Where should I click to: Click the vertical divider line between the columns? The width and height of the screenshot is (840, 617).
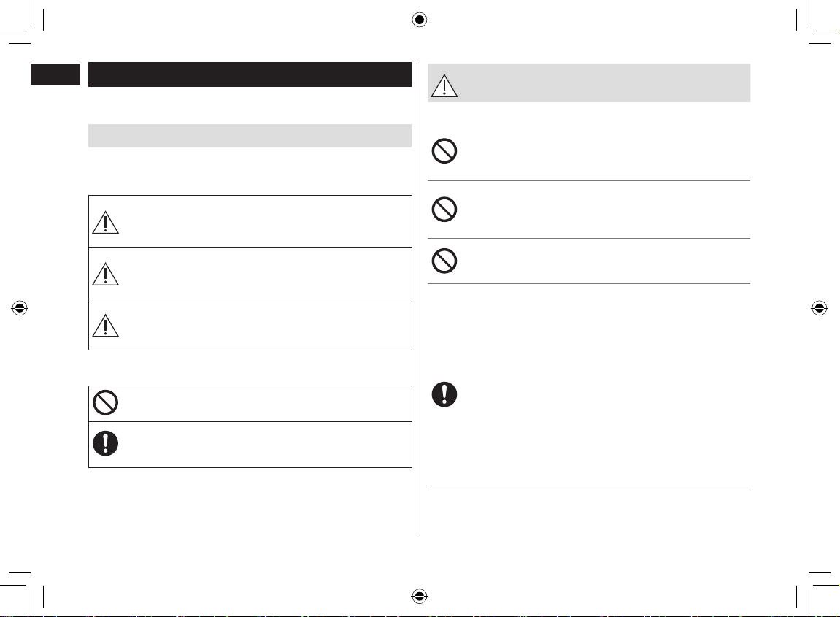pos(420,299)
